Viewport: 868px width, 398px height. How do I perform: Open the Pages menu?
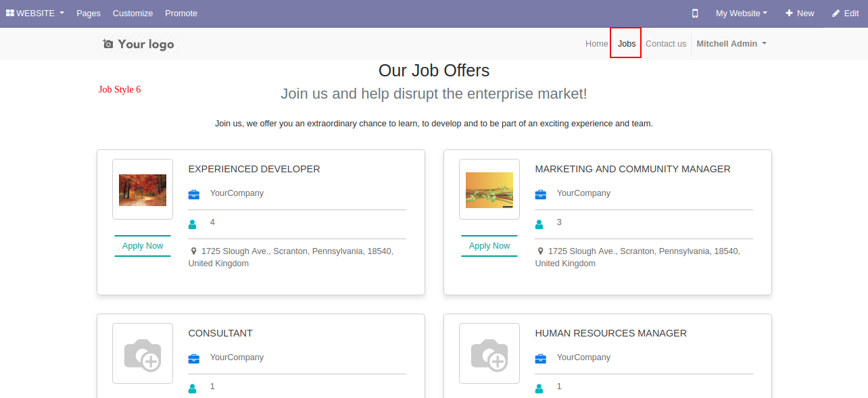point(89,14)
